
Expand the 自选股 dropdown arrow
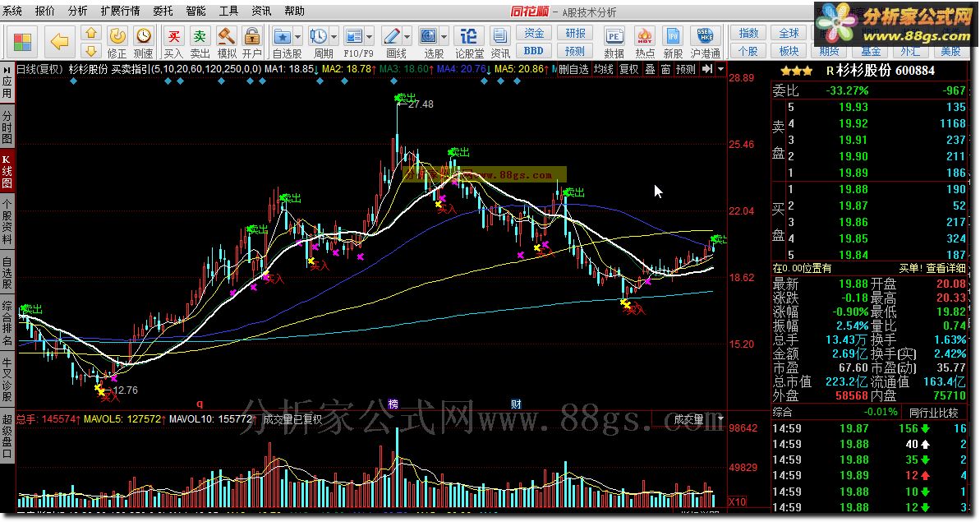pyautogui.click(x=297, y=37)
